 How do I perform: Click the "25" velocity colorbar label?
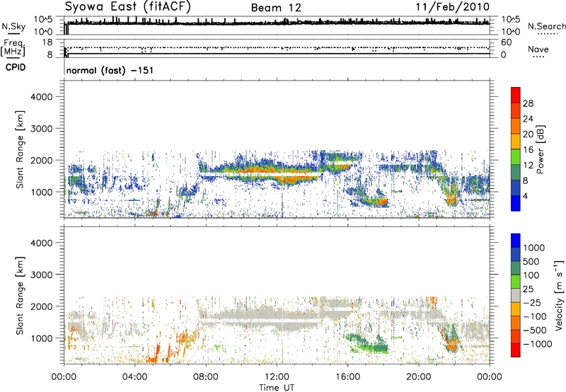pyautogui.click(x=529, y=289)
